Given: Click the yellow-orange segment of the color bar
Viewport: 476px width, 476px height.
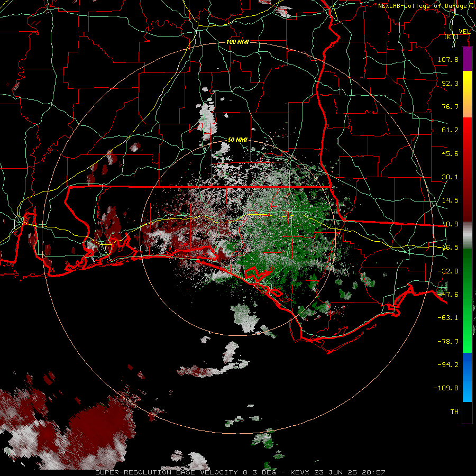Looking at the screenshot, I should pos(467,94).
